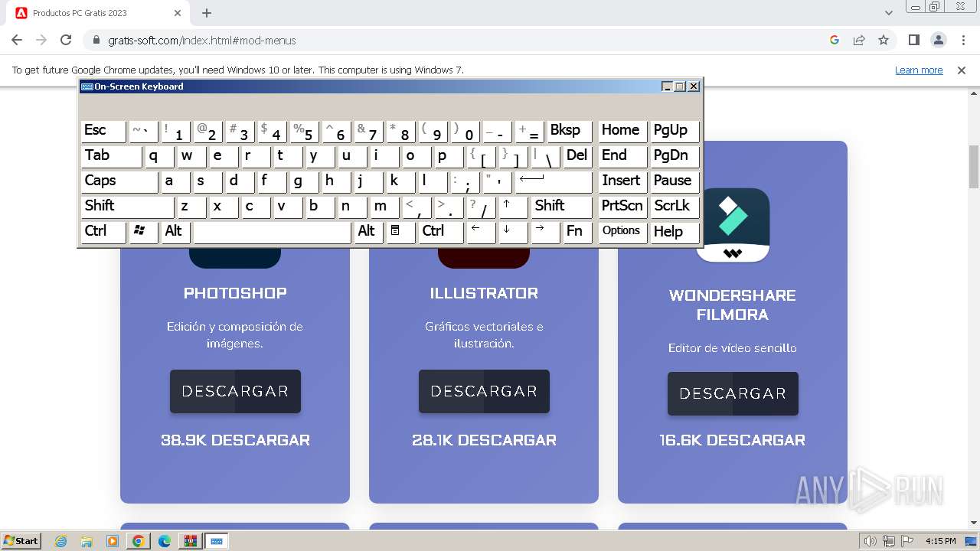This screenshot has width=980, height=551.
Task: Click DESCARGAR button under Wondershare Filmora
Action: pos(733,393)
